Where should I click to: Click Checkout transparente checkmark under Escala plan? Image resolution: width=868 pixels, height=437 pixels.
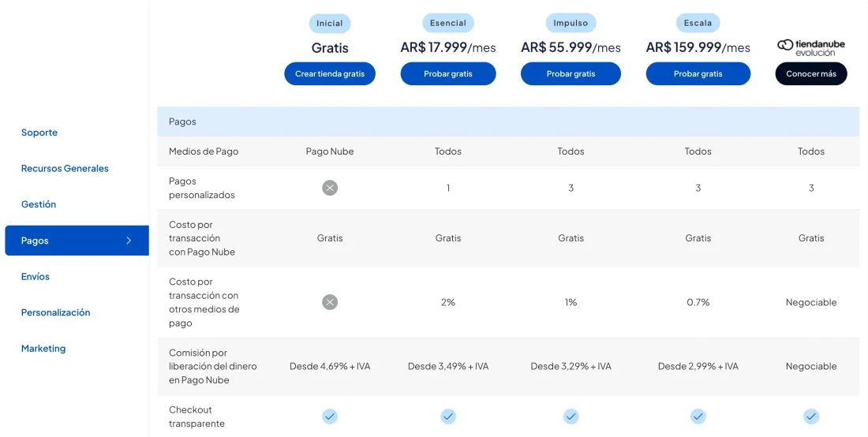tap(698, 416)
